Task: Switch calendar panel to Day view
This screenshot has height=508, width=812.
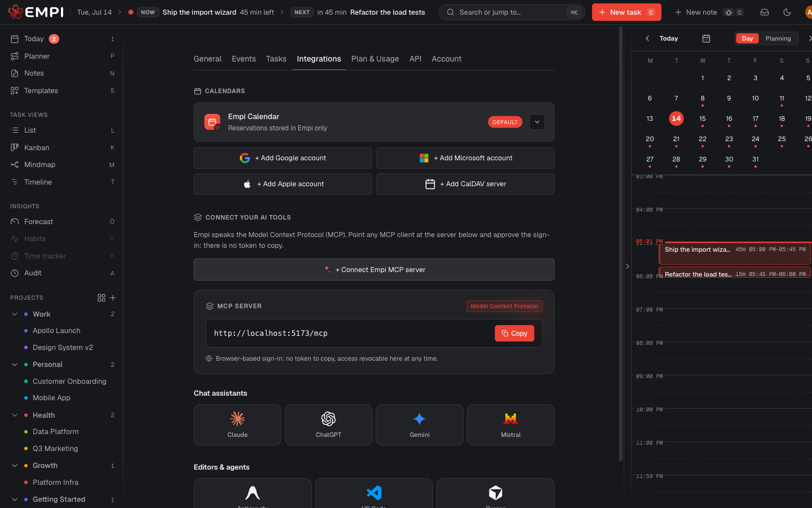Action: [x=747, y=38]
